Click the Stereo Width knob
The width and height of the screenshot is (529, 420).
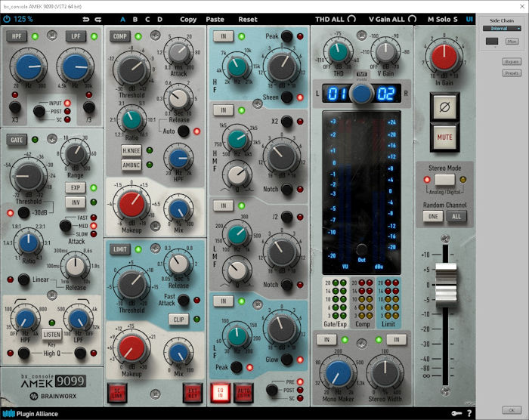point(385,373)
